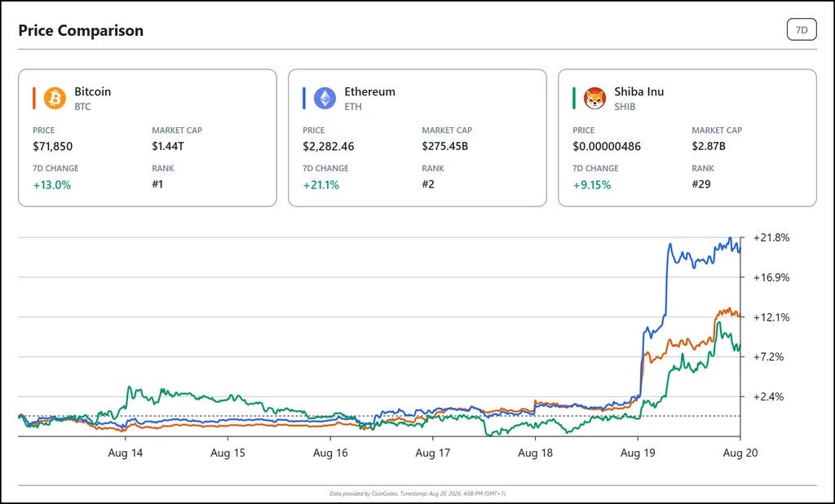835x504 pixels.
Task: Click the Aug 15 date marker
Action: 228,453
